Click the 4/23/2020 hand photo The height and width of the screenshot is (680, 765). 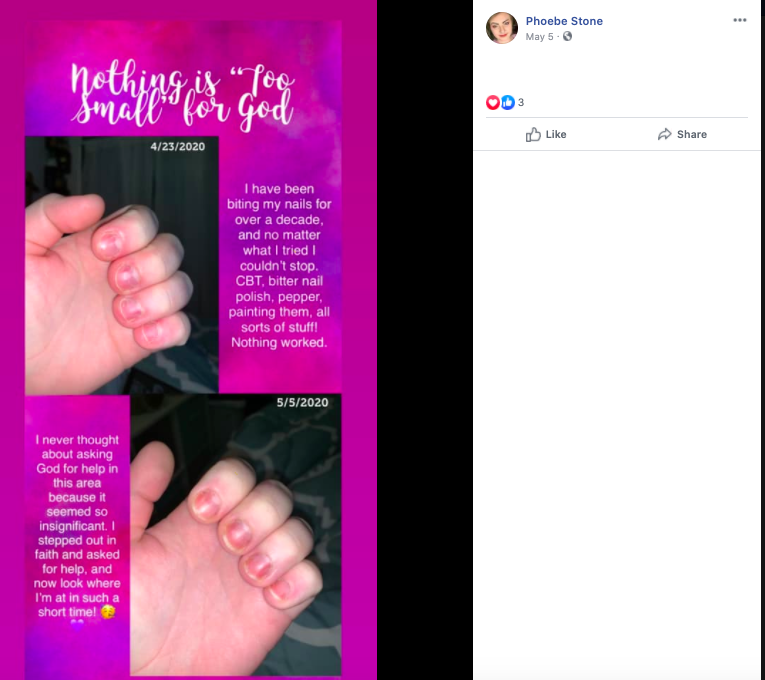point(122,265)
